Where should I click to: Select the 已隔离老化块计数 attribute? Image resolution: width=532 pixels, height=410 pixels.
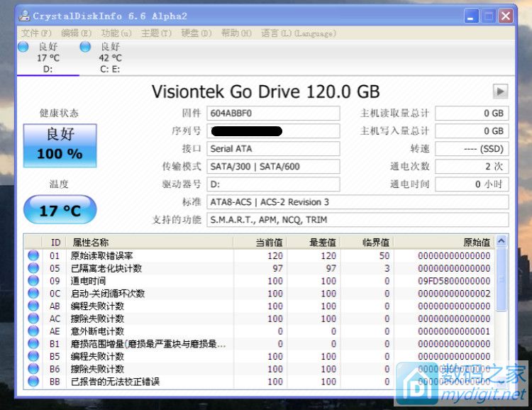point(106,268)
